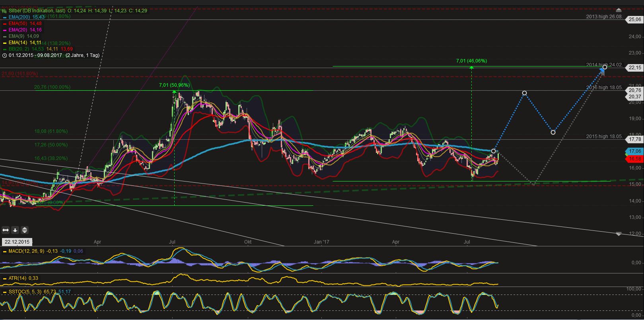The width and height of the screenshot is (644, 320).
Task: Click the blue 17,06 price tag
Action: click(634, 151)
